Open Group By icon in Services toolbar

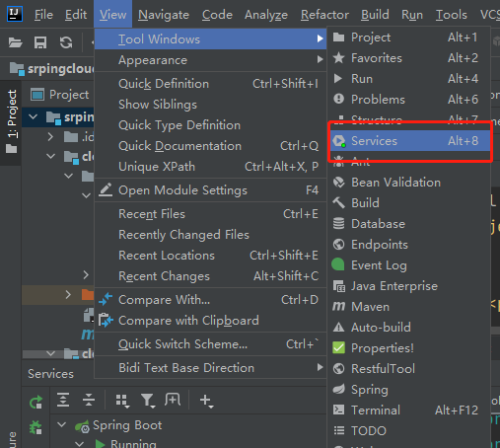click(x=122, y=401)
